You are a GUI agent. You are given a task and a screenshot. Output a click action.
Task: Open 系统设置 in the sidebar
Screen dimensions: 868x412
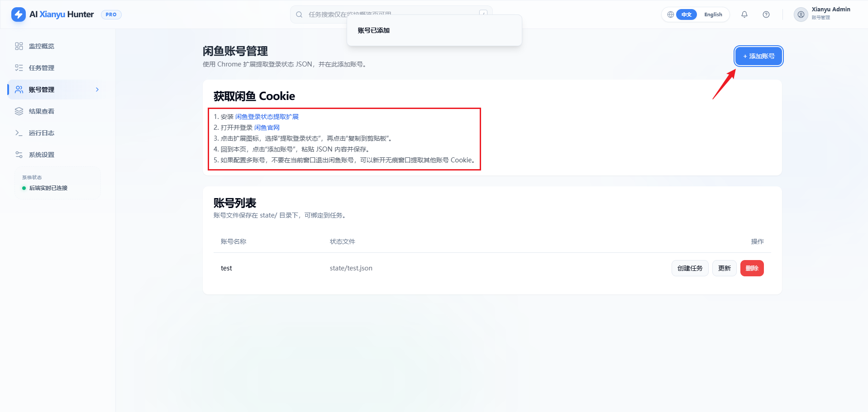(57, 155)
